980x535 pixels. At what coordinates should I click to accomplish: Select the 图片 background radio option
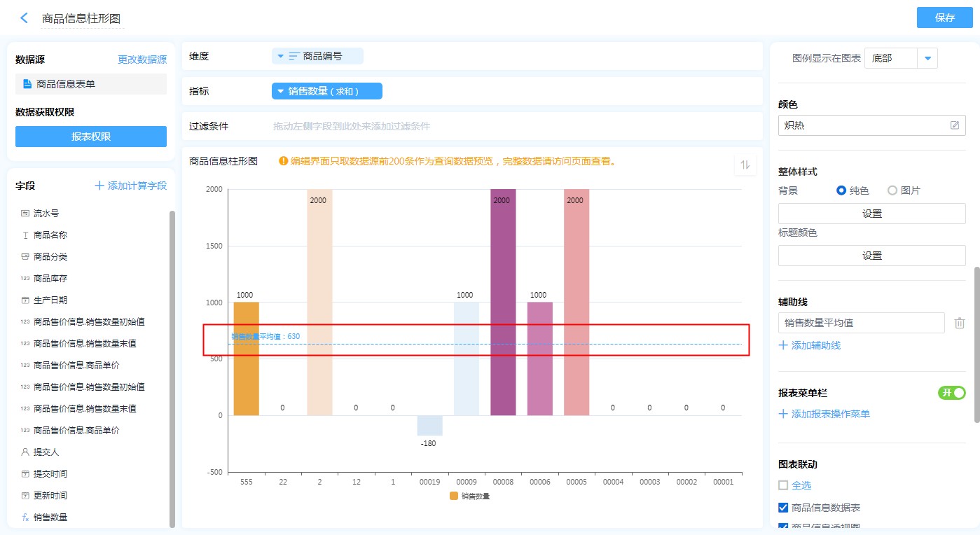[892, 190]
